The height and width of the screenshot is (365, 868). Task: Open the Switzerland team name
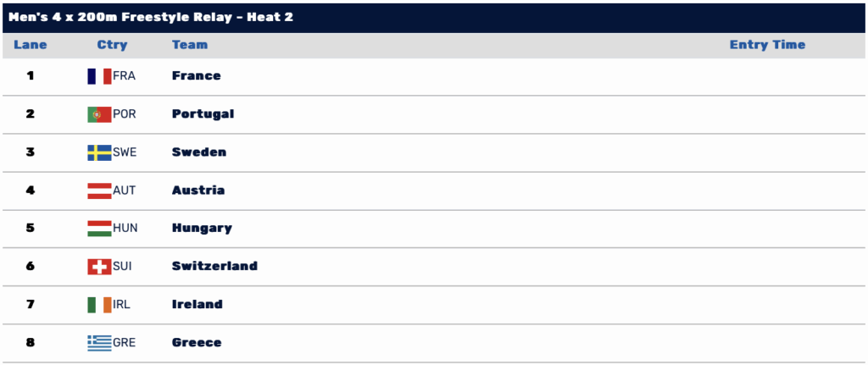pos(214,266)
